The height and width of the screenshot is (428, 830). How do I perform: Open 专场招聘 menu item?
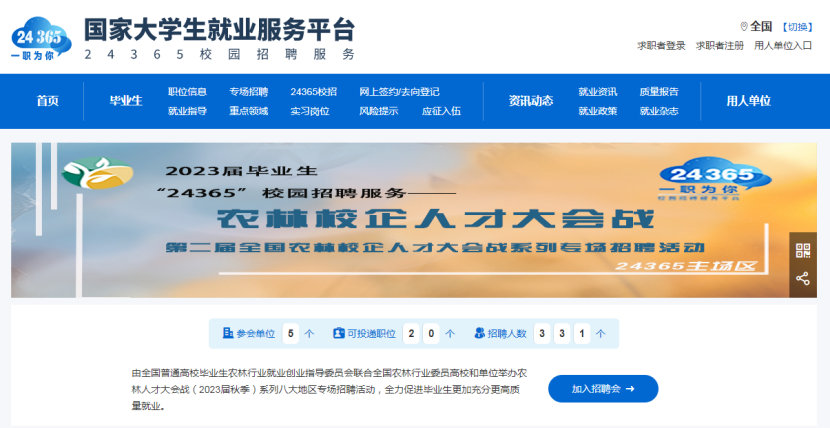coord(249,92)
